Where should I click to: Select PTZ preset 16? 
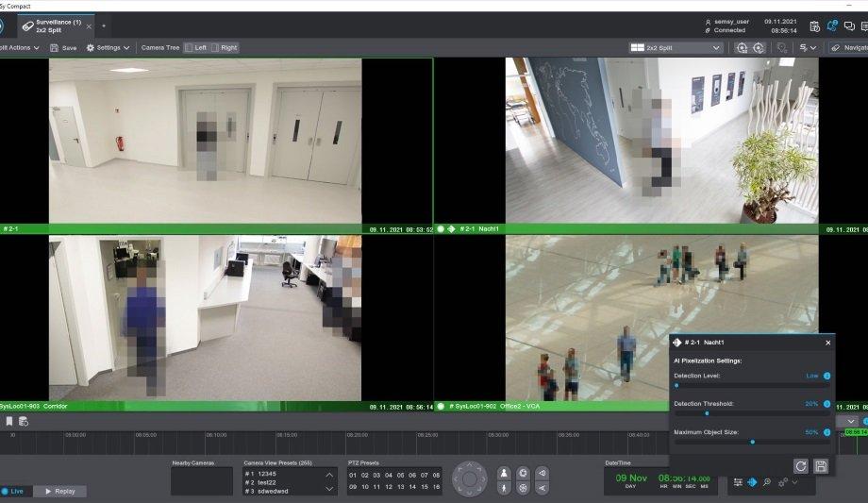click(x=436, y=487)
